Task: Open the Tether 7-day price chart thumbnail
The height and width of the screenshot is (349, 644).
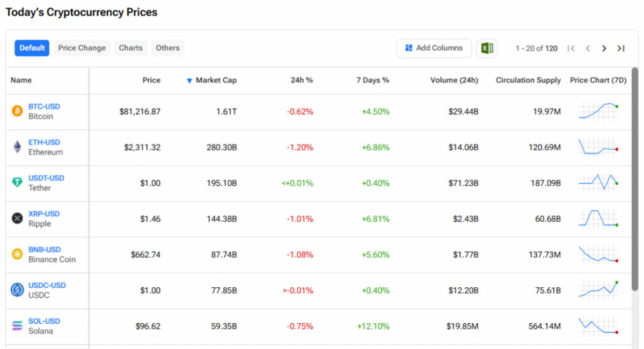Action: [598, 183]
